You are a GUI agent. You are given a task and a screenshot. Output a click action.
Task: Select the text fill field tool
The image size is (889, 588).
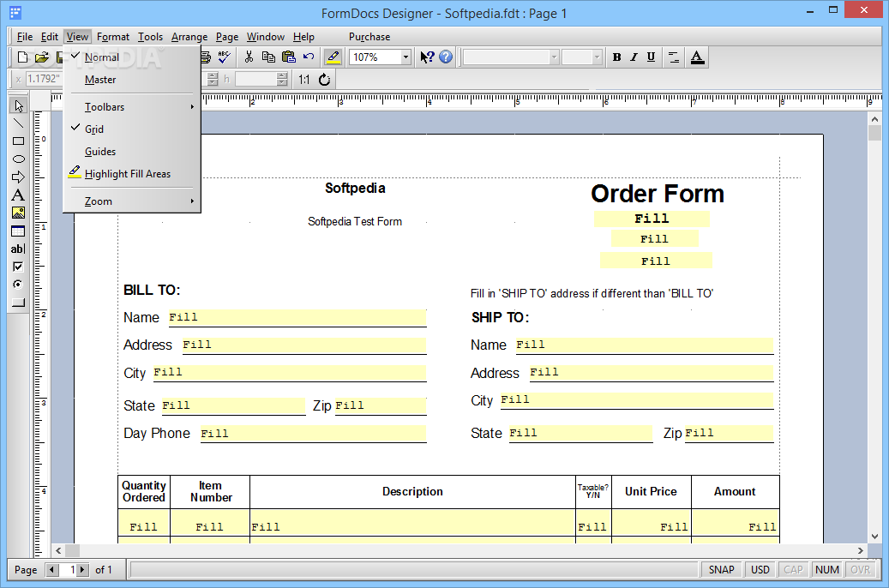coord(18,249)
